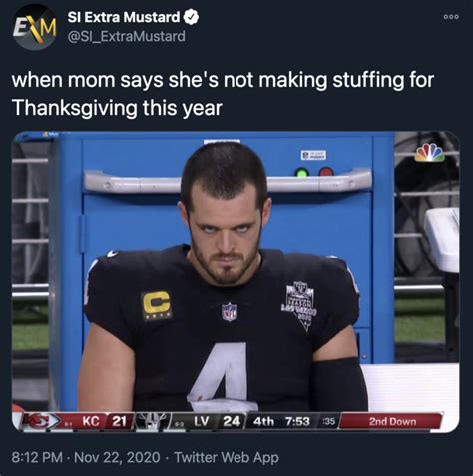473x476 pixels.
Task: Click the NBC peacock logo in the image
Action: pos(430,153)
